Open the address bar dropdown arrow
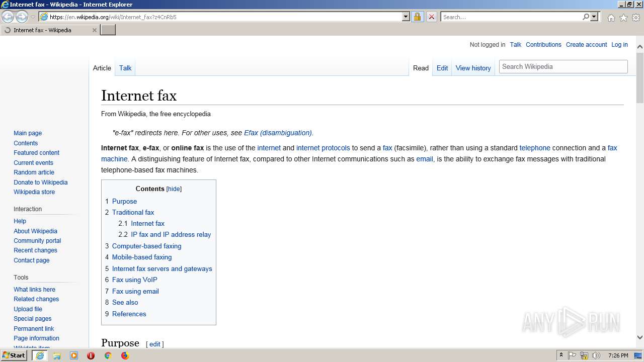644x362 pixels. [x=406, y=17]
